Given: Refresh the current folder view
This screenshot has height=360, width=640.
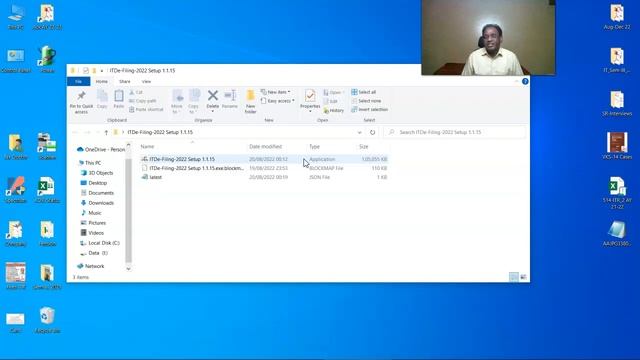Looking at the screenshot, I should point(372,132).
